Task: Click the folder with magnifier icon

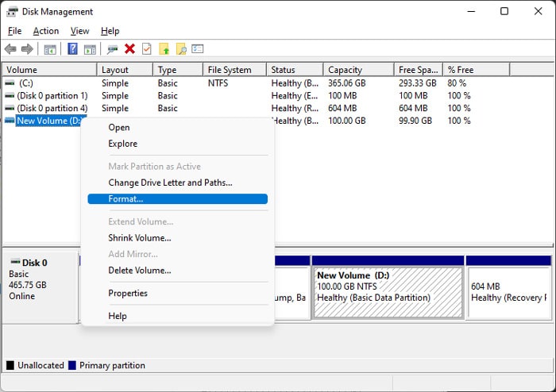Action: 181,49
